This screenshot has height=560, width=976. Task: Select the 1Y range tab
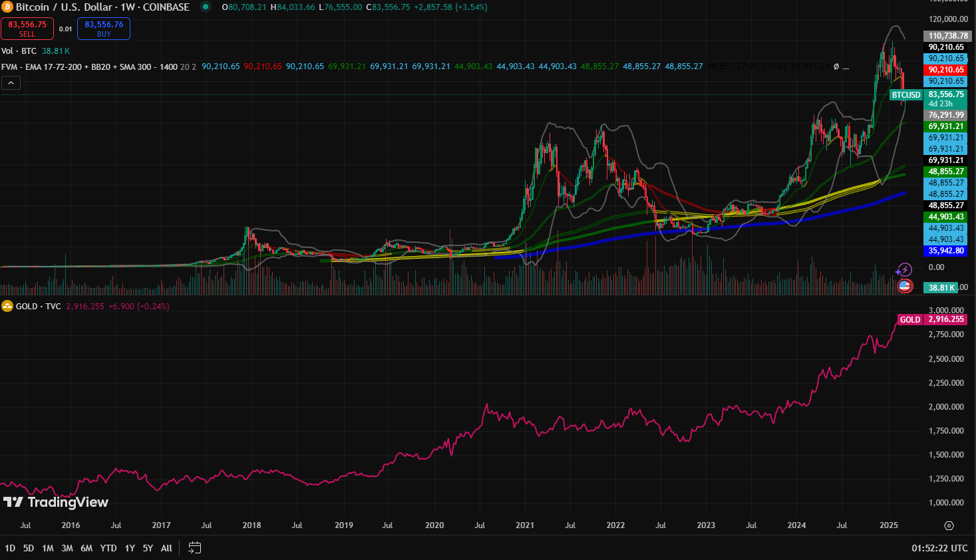[130, 548]
